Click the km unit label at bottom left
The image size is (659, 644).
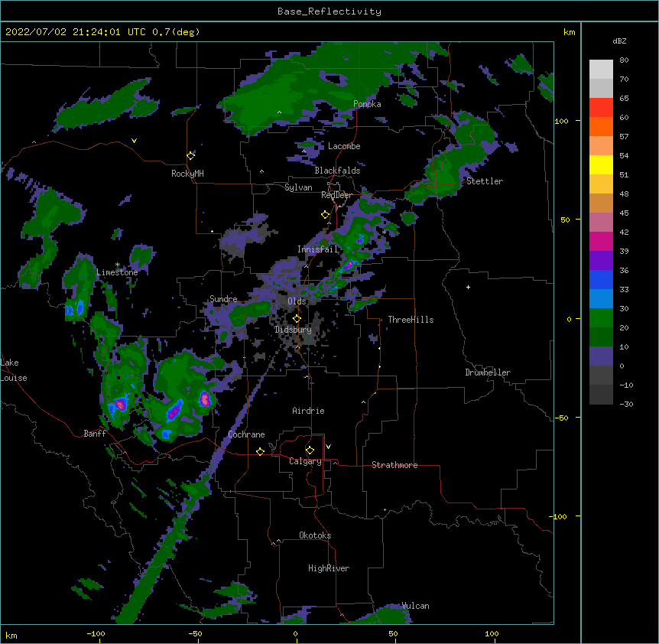(x=11, y=636)
